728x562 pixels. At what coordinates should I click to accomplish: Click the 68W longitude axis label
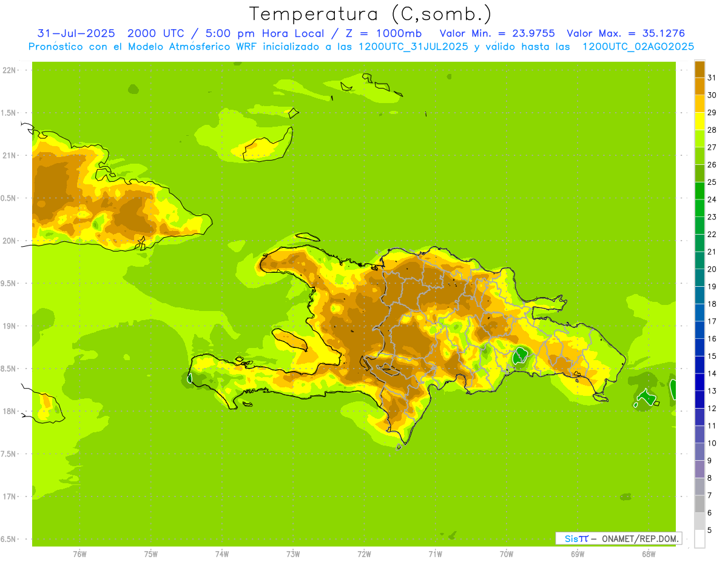648,554
